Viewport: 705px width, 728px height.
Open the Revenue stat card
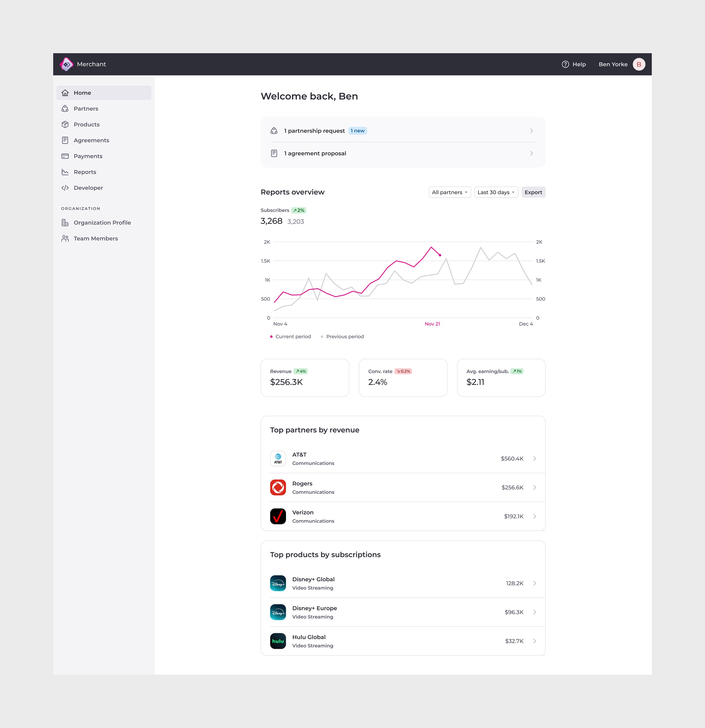point(305,377)
